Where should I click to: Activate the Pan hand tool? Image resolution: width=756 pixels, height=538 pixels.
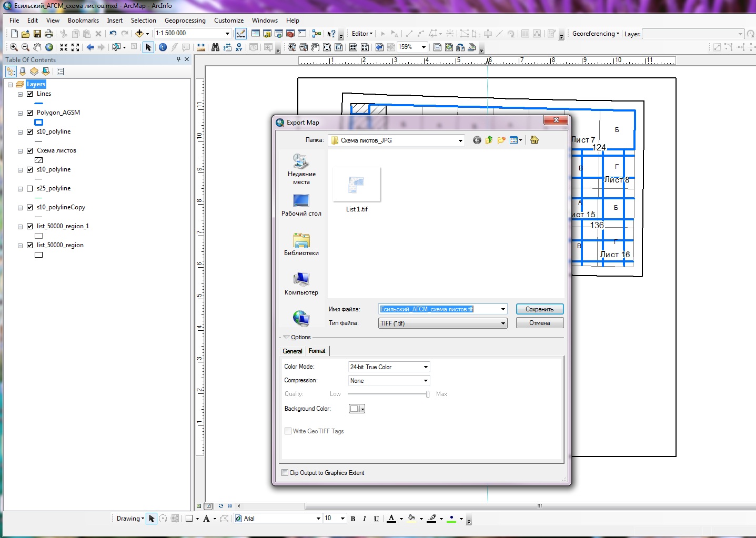coord(37,47)
